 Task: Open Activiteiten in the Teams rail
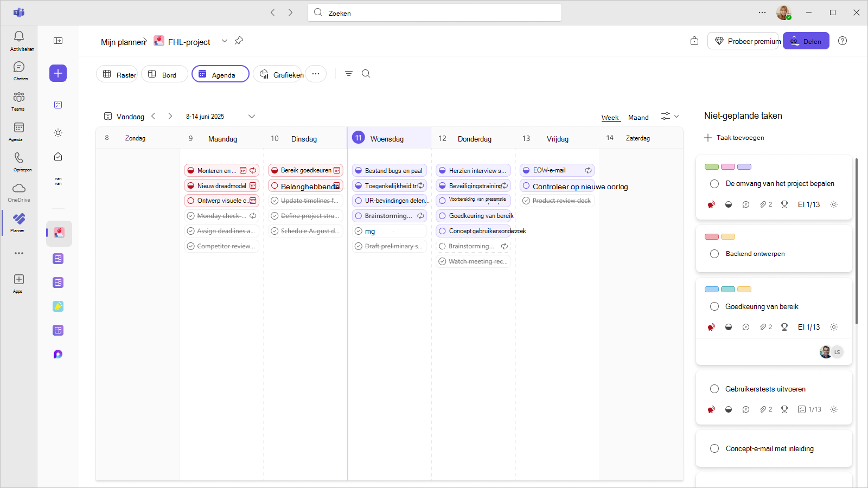[x=19, y=41]
